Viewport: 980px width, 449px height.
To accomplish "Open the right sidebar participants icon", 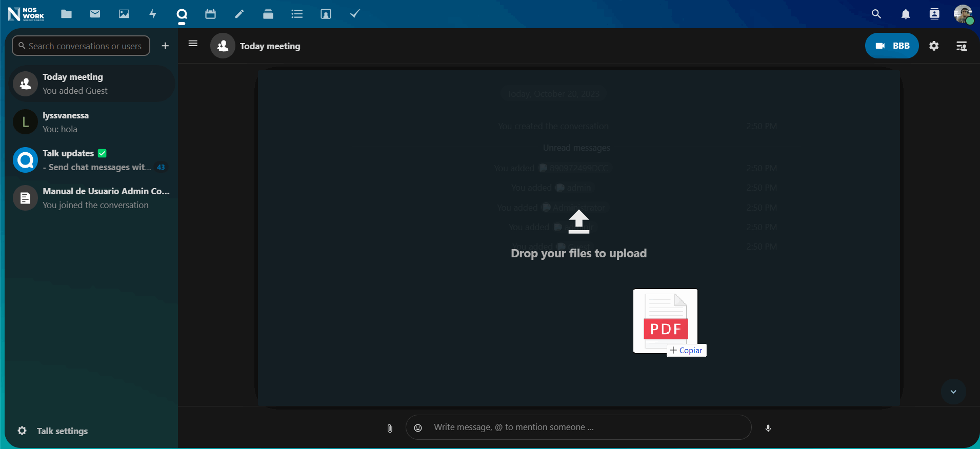I will [962, 46].
